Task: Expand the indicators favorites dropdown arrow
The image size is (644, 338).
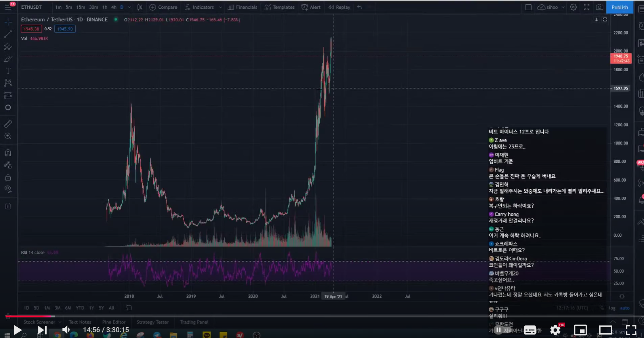Action: (220, 7)
